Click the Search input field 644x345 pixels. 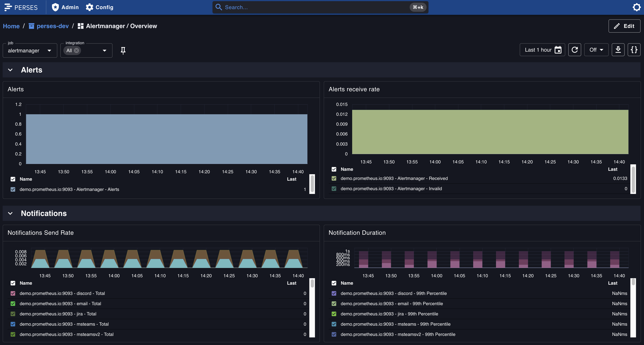click(315, 7)
